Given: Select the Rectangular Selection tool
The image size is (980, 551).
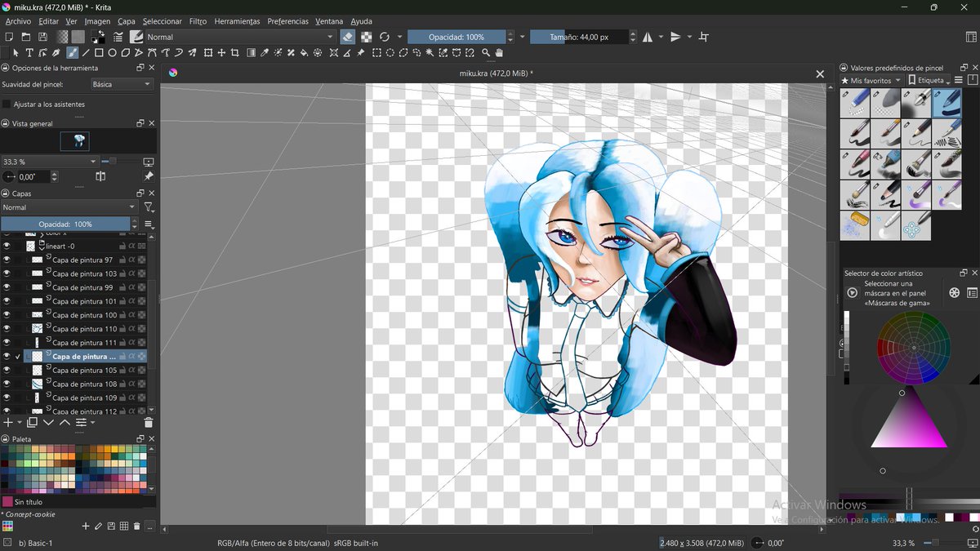Looking at the screenshot, I should pyautogui.click(x=376, y=53).
